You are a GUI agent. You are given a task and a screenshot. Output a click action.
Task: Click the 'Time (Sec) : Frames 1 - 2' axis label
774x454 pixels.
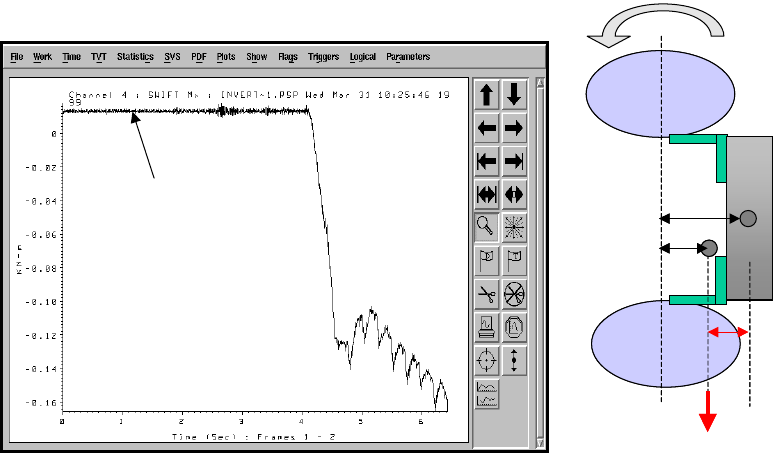(x=253, y=437)
